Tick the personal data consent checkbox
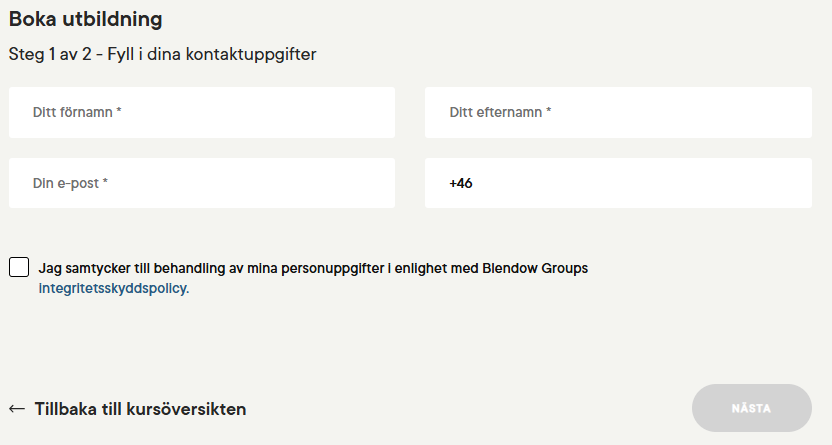Viewport: 832px width, 445px height. 19,268
